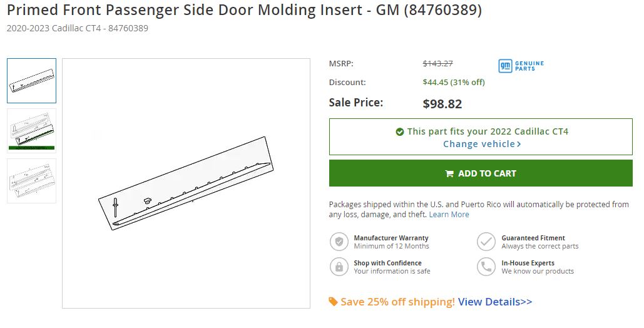Select the second thumbnail with green highlight

(x=32, y=131)
